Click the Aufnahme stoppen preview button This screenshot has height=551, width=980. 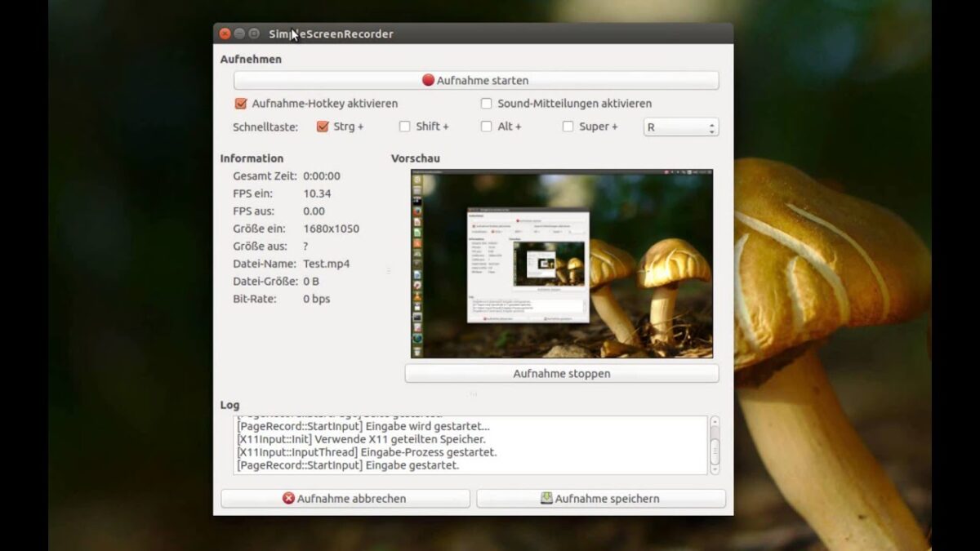(x=562, y=374)
